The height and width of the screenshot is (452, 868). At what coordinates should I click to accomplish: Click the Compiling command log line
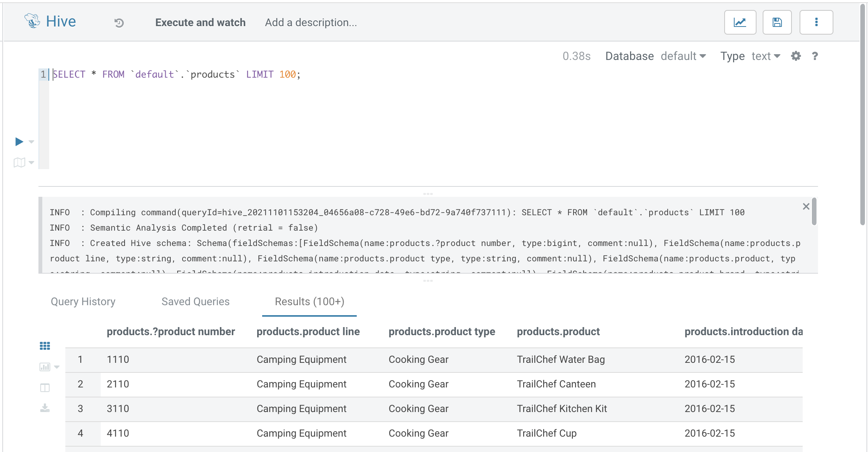pyautogui.click(x=397, y=213)
